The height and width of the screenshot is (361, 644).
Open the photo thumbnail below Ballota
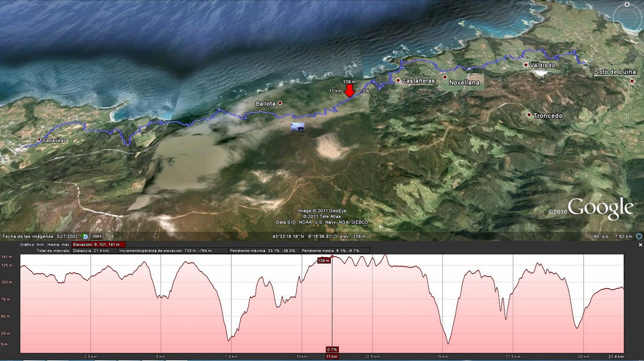[x=297, y=127]
